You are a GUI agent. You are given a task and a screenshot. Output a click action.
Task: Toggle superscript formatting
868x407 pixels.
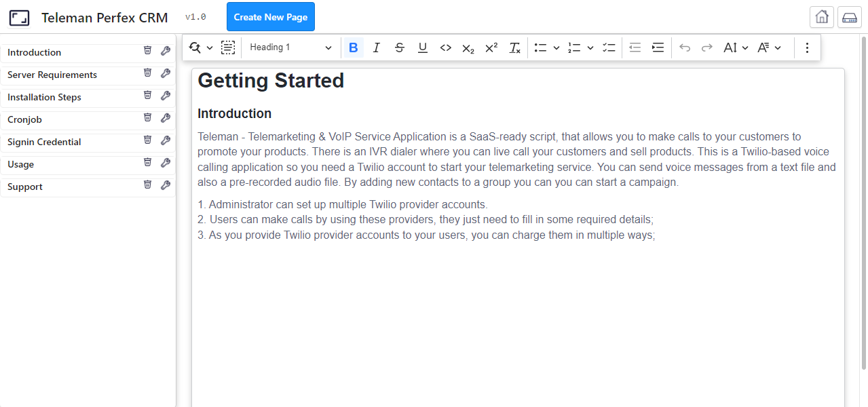(491, 47)
